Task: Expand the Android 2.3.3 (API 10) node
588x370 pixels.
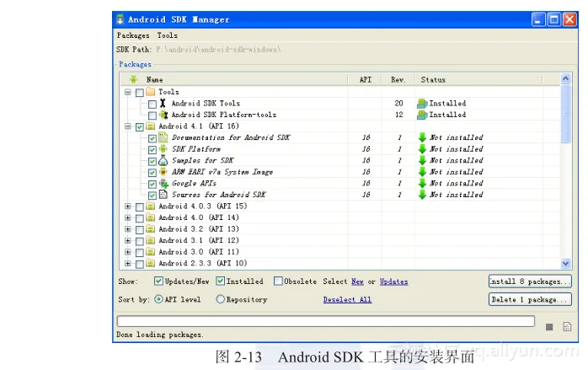Action: [x=128, y=263]
